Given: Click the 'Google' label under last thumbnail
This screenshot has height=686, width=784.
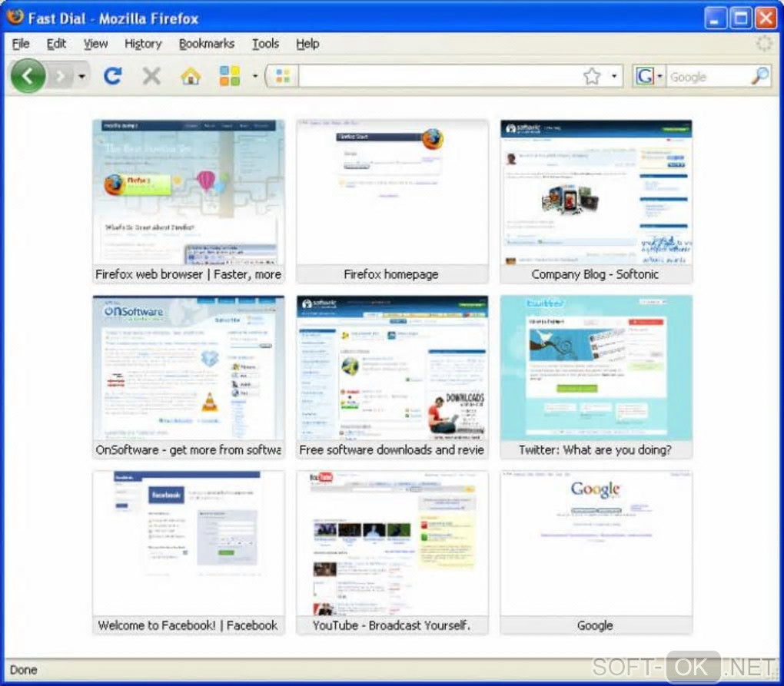Looking at the screenshot, I should [595, 625].
